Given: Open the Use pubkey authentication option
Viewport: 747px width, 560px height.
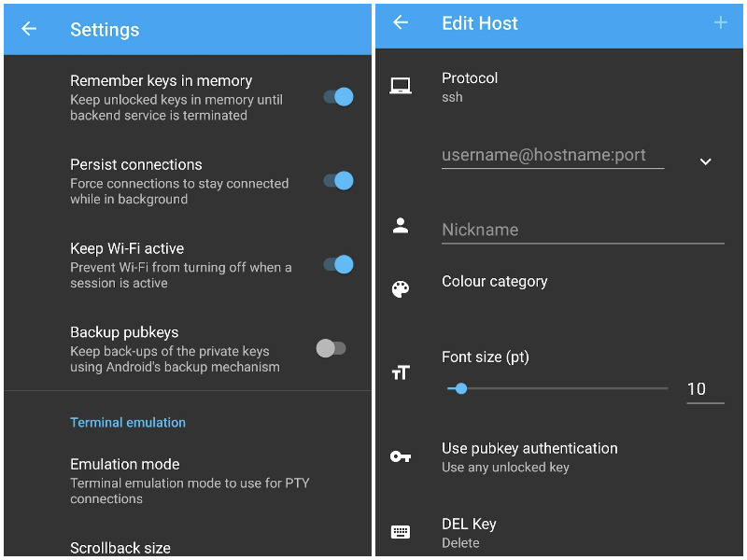Looking at the screenshot, I should [x=558, y=457].
